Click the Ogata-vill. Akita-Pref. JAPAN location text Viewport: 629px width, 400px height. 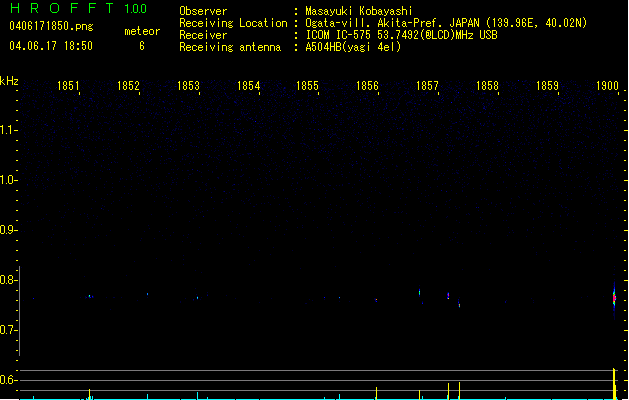pyautogui.click(x=446, y=23)
